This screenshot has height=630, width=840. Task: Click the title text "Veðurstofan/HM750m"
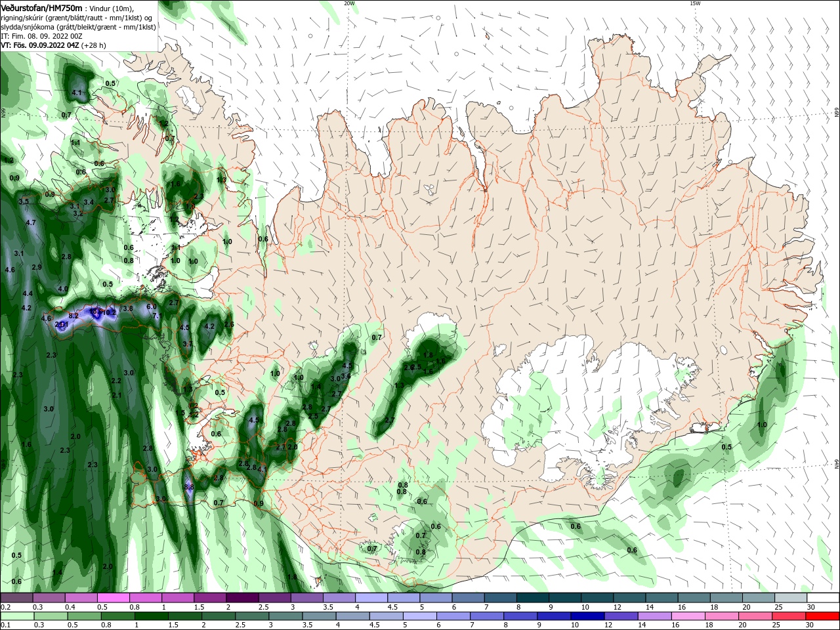tap(42, 7)
